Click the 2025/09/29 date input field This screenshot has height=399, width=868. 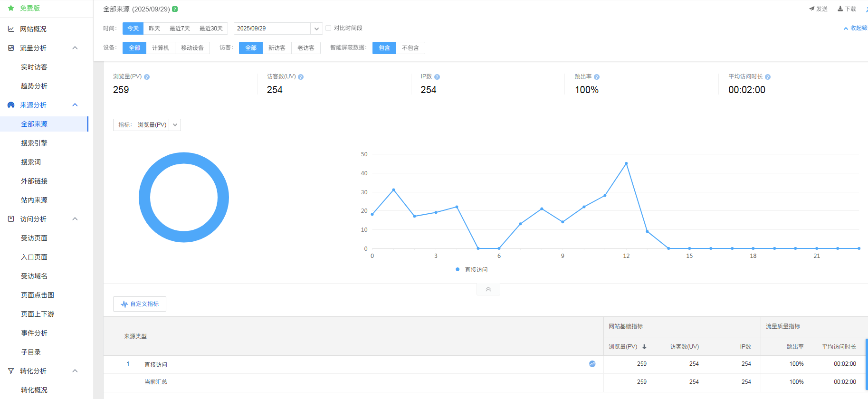pyautogui.click(x=272, y=28)
